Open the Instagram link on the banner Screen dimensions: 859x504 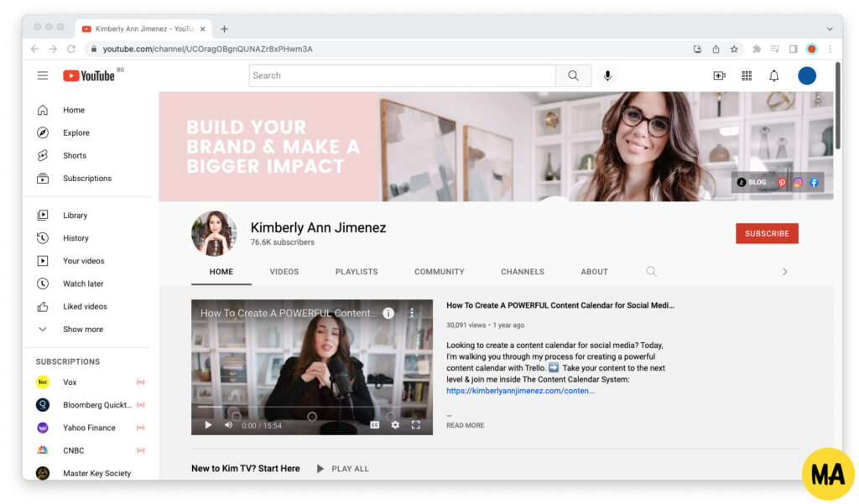798,183
